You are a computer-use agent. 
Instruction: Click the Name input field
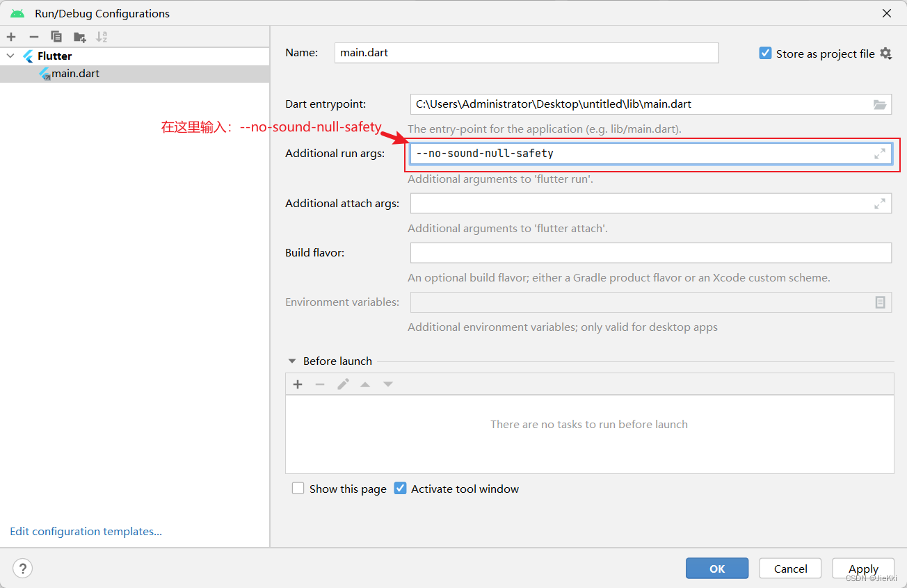[x=526, y=53]
